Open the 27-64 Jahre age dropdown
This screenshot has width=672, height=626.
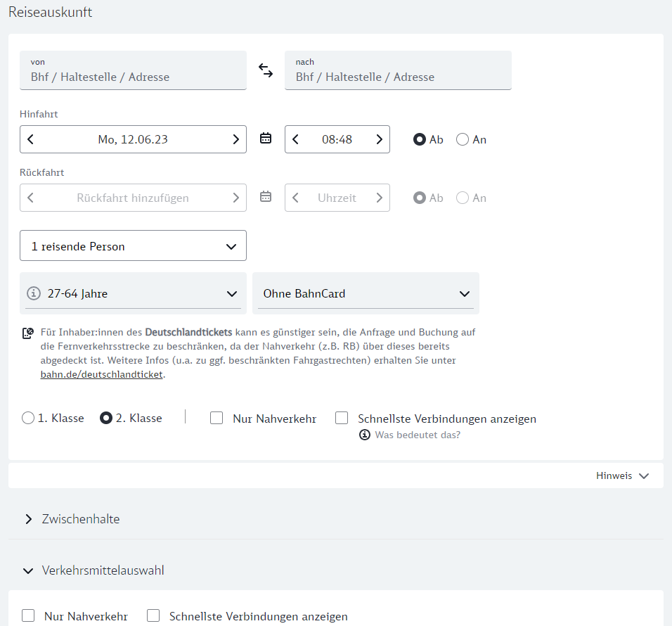pos(133,293)
